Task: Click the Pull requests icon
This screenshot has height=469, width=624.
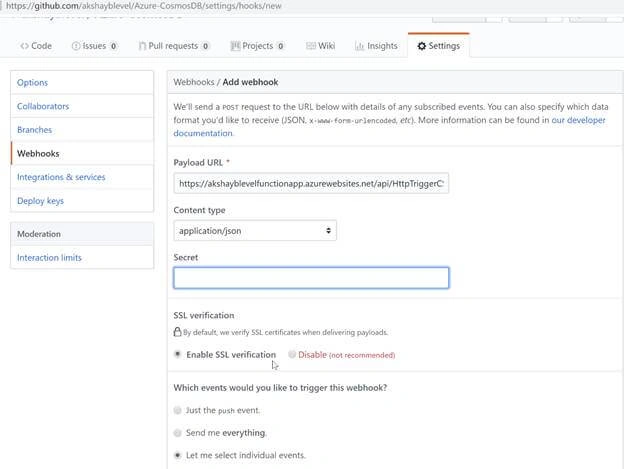Action: pyautogui.click(x=142, y=46)
